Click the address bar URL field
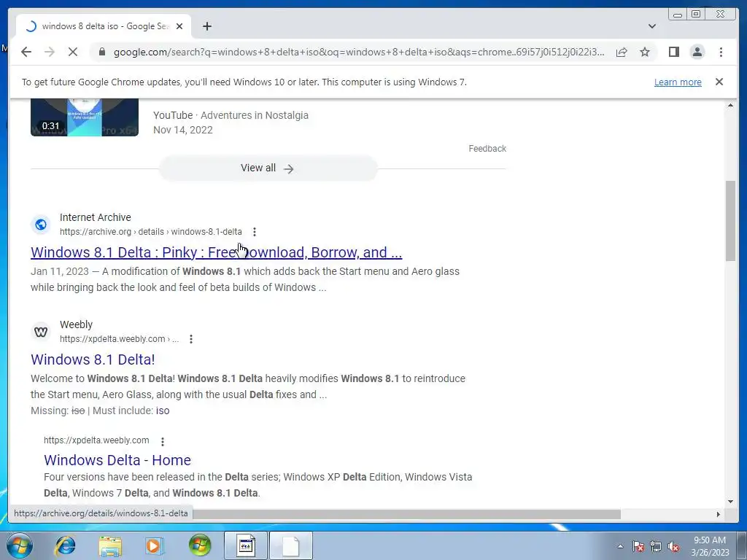Image resolution: width=747 pixels, height=560 pixels. tap(358, 52)
